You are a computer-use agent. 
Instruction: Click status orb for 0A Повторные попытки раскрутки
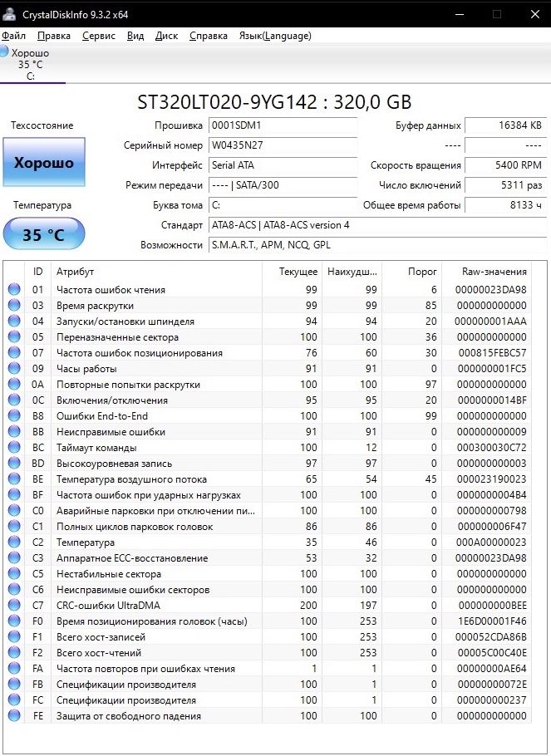click(x=14, y=385)
